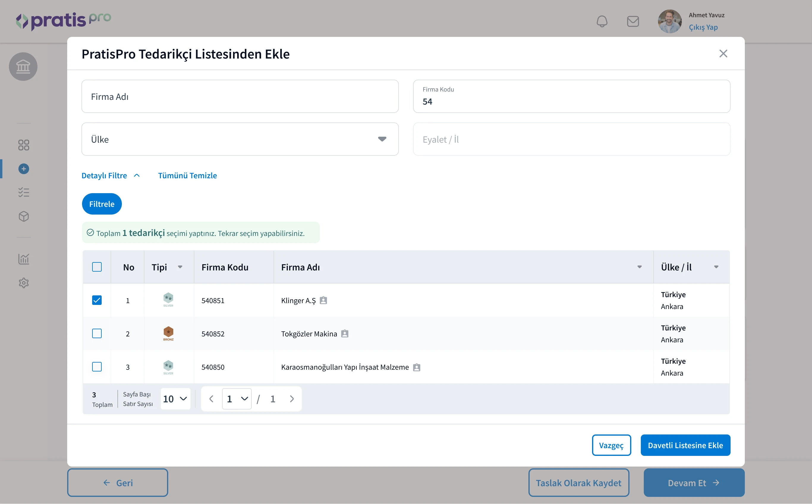The width and height of the screenshot is (812, 504).
Task: Open the reports chart sidebar icon
Action: coord(24,259)
